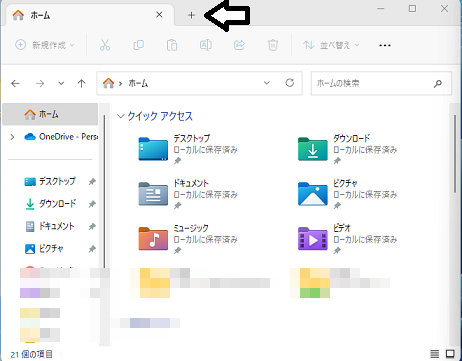Click the pin icon beside sidebar ピクチャ
The width and height of the screenshot is (462, 361).
click(92, 249)
